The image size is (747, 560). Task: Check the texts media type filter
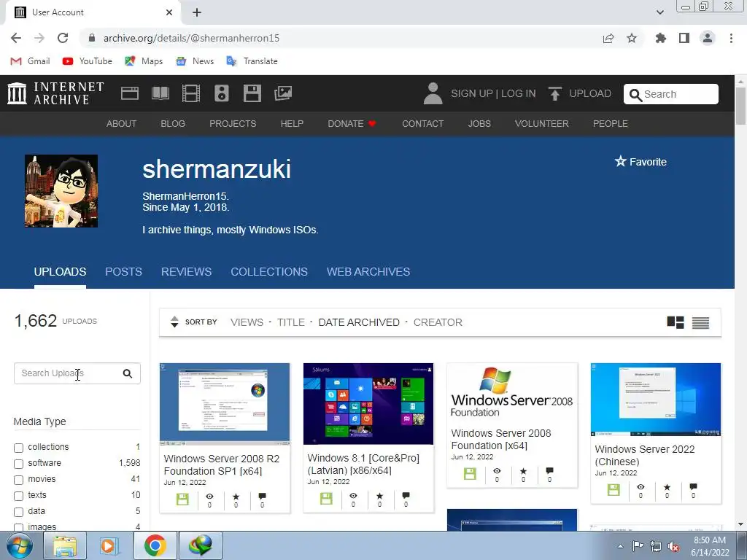18,496
